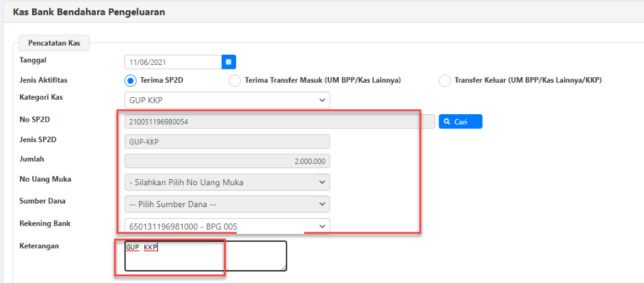This screenshot has width=644, height=283.
Task: Click the Kas Bank Bendahara Pengeluaran heading
Action: pyautogui.click(x=89, y=12)
